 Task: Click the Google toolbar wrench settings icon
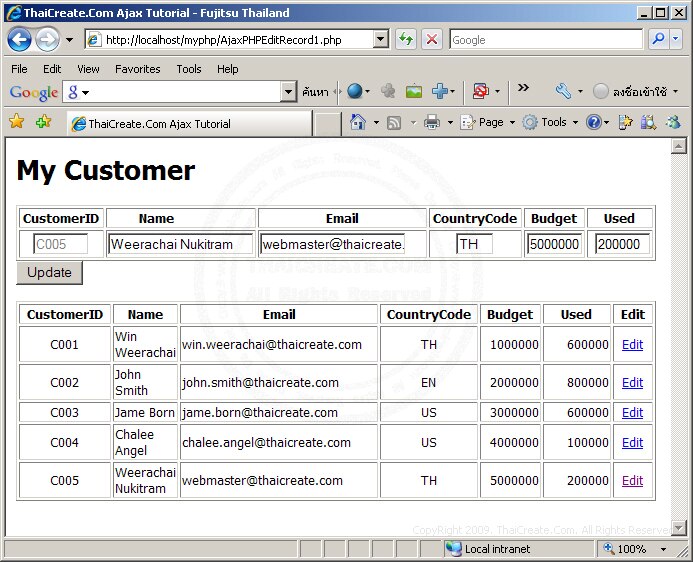click(563, 92)
